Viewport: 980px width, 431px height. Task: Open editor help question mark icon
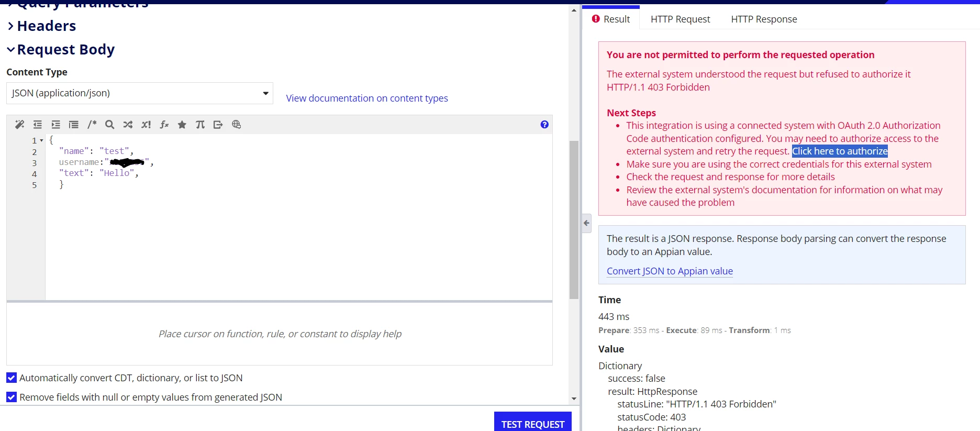544,125
